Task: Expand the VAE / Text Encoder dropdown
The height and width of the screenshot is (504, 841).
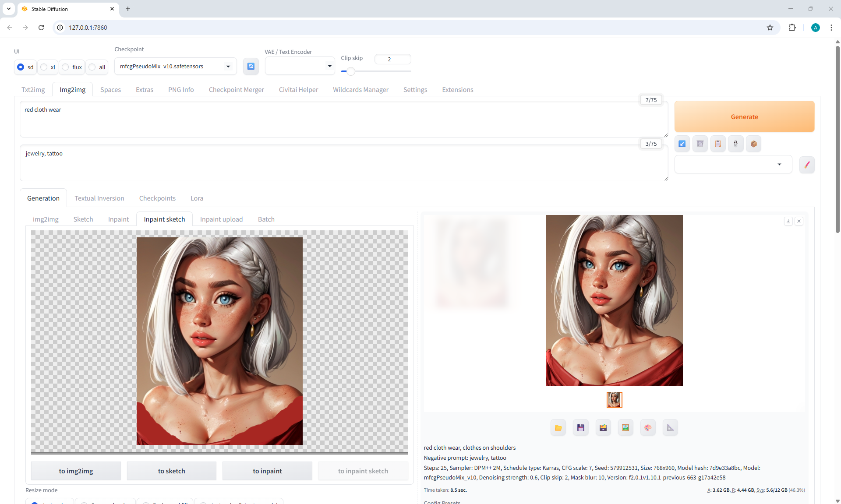Action: click(x=300, y=66)
